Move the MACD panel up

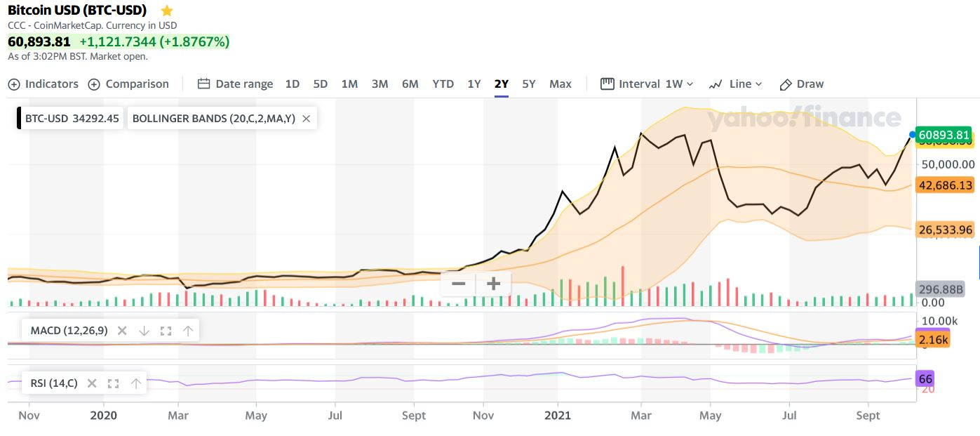(188, 330)
